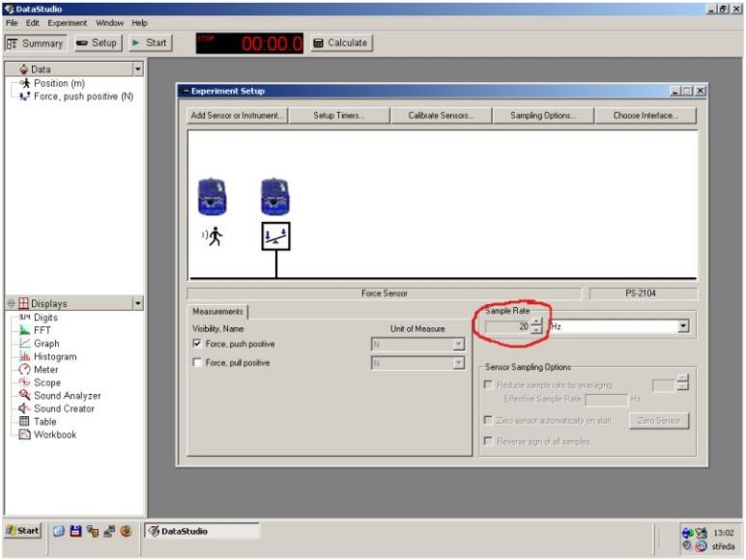Toggle Zero sensor automatically on start
This screenshot has width=746, height=560.
tap(488, 420)
